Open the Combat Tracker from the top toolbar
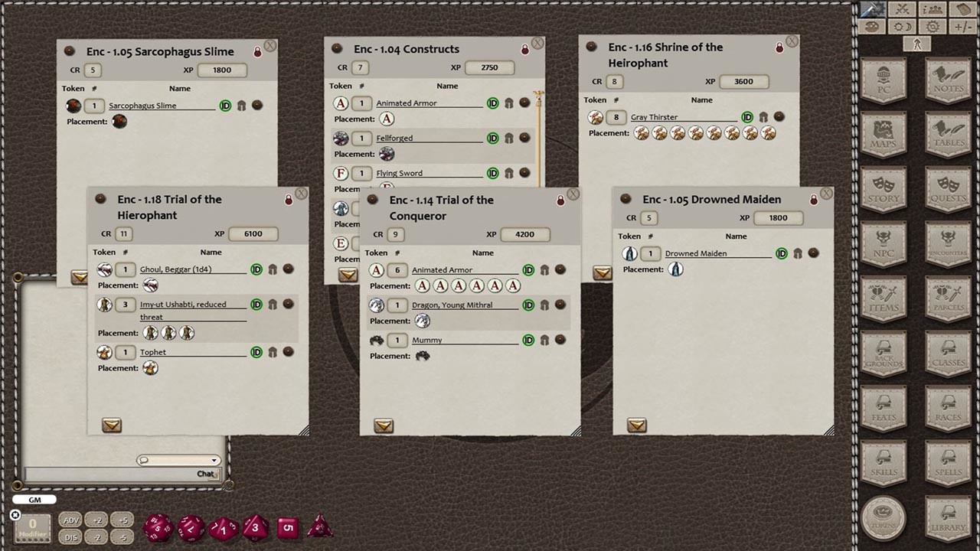This screenshot has height=551, width=980. pos(901,9)
